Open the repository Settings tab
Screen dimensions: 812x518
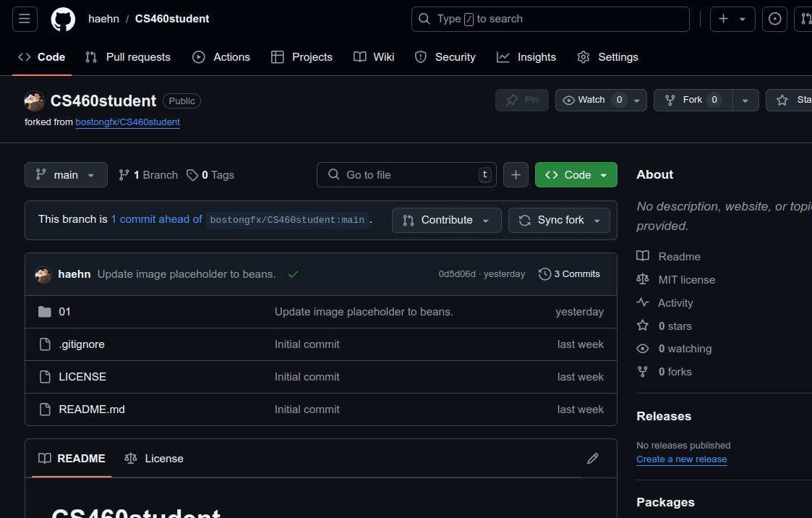(x=607, y=57)
